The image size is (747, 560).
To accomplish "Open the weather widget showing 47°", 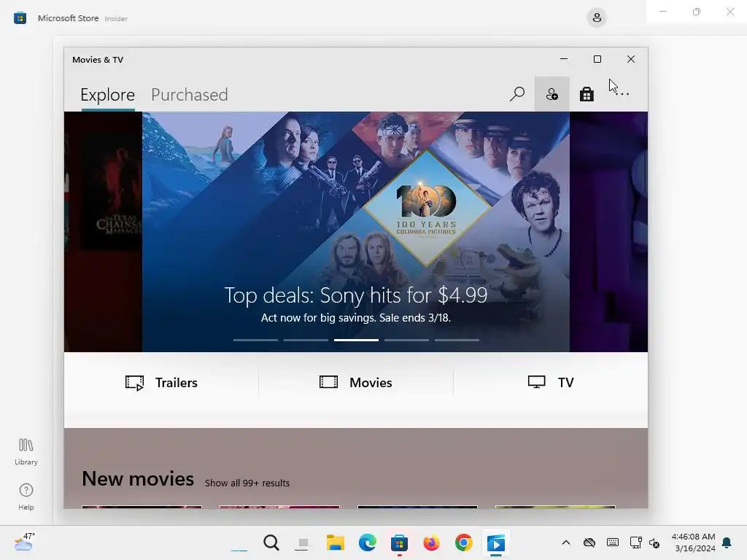I will (24, 542).
